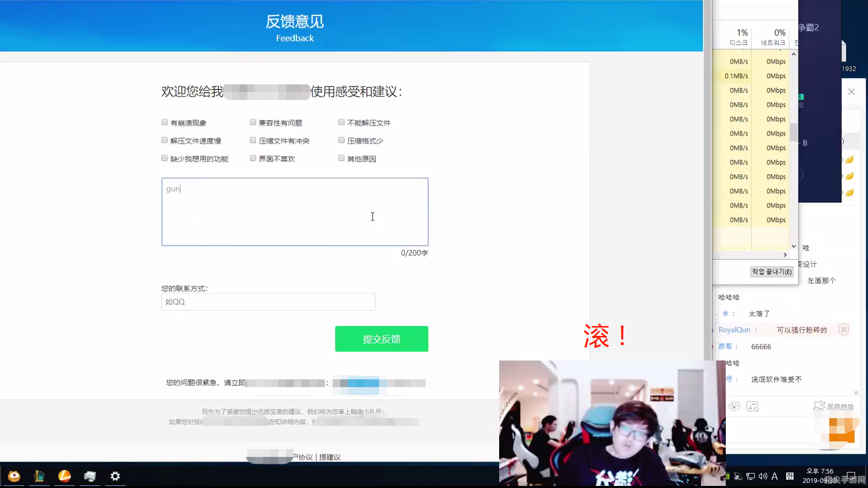Close the panel with the X button

click(851, 92)
